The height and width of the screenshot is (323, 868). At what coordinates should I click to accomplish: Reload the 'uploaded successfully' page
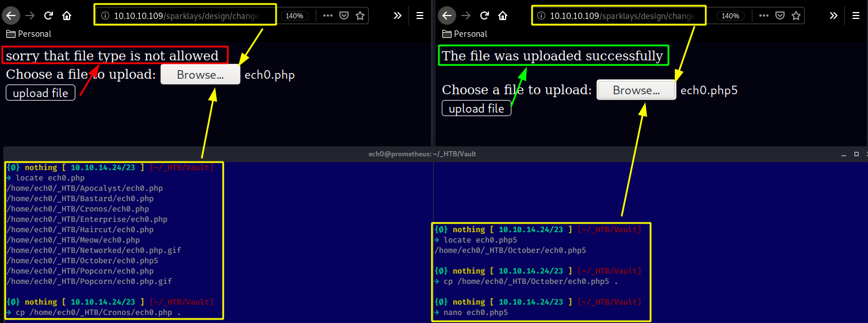(x=485, y=16)
